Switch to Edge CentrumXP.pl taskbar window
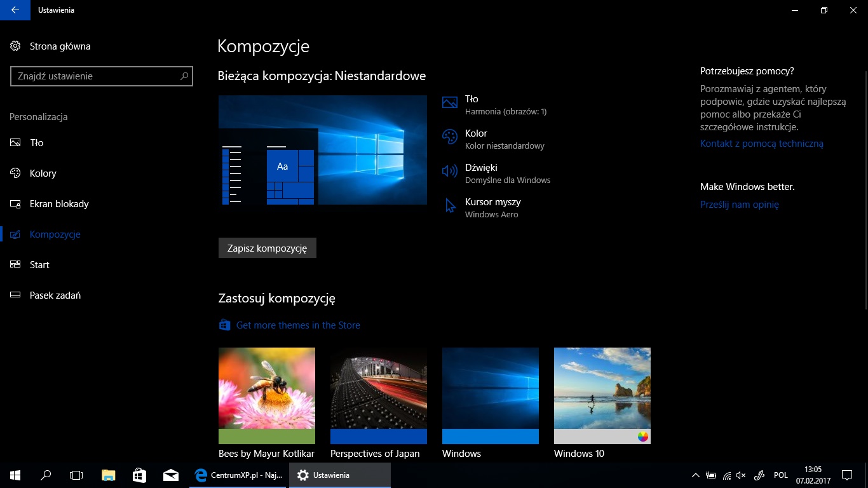This screenshot has width=868, height=488. coord(239,475)
